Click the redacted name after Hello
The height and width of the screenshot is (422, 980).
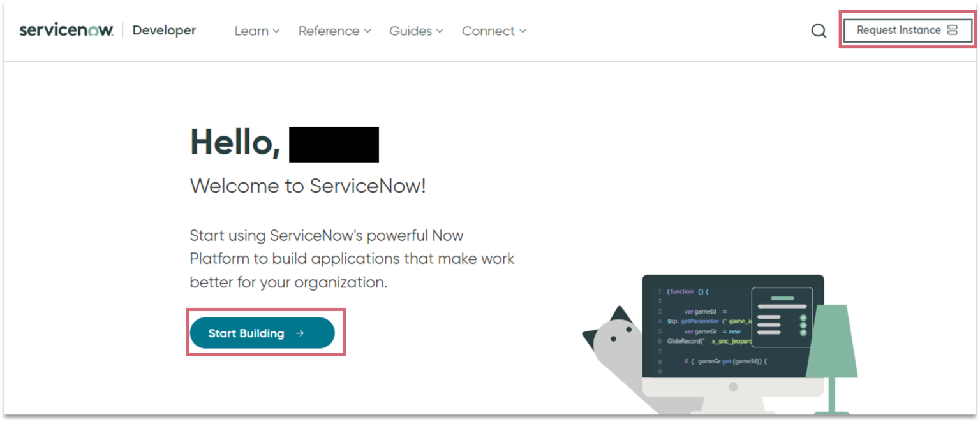[x=334, y=143]
